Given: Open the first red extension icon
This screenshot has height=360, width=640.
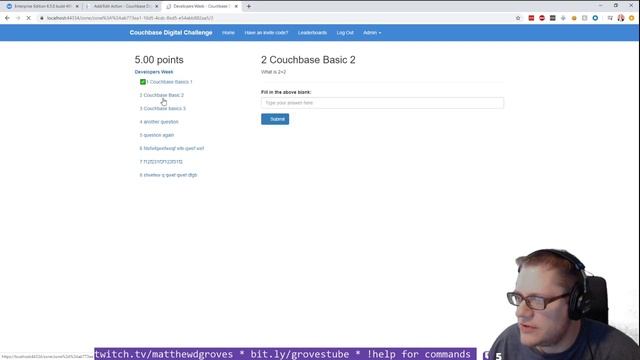Looking at the screenshot, I should click(x=531, y=18).
